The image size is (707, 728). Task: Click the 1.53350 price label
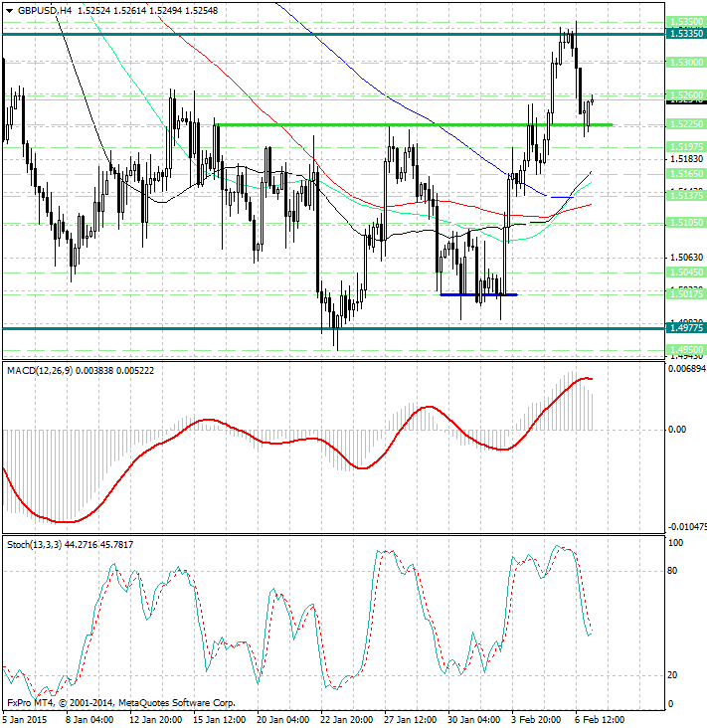tap(686, 34)
